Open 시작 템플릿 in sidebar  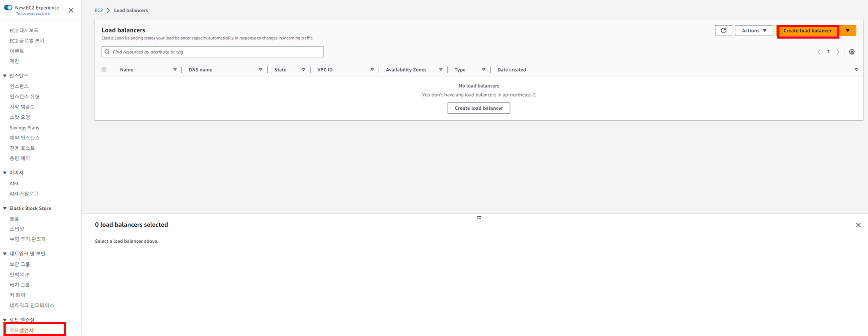22,107
